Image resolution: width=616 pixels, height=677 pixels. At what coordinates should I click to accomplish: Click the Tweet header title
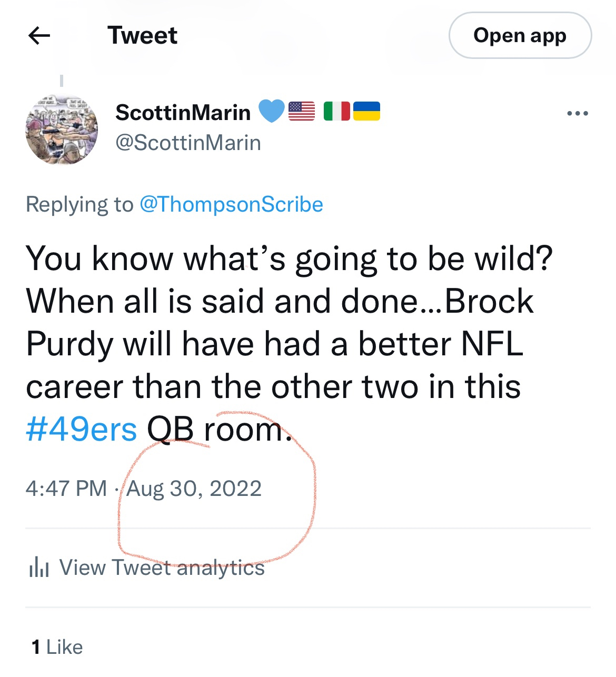coord(142,36)
